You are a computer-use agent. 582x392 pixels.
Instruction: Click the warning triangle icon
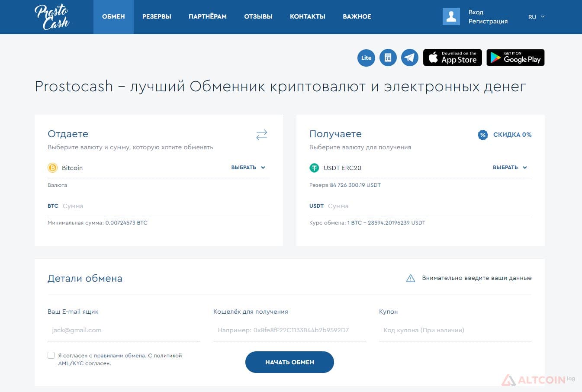[411, 278]
